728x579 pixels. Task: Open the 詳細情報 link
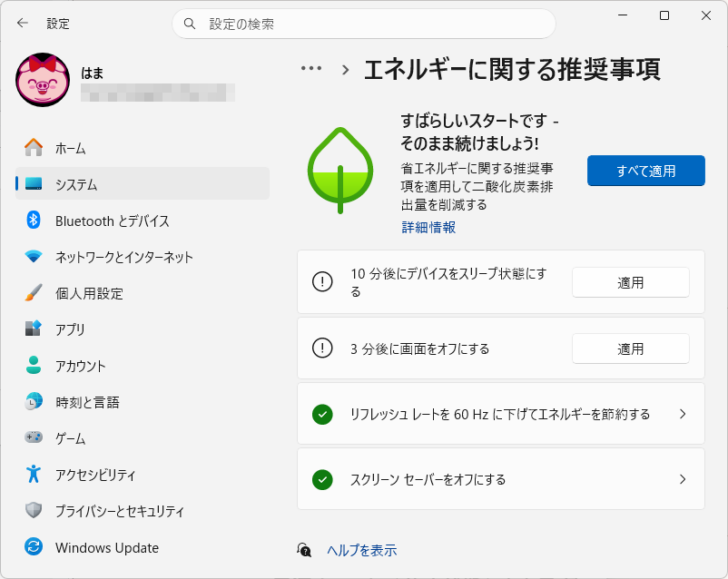pyautogui.click(x=429, y=227)
